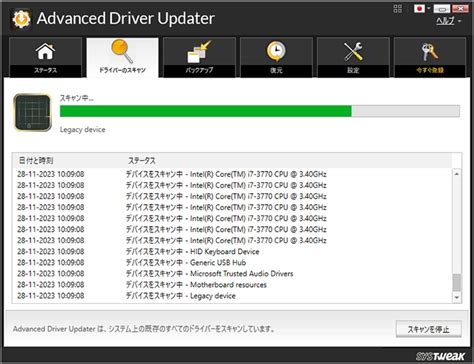Click the 日付と時刻 column header
Image resolution: width=474 pixels, height=364 pixels.
click(x=36, y=161)
